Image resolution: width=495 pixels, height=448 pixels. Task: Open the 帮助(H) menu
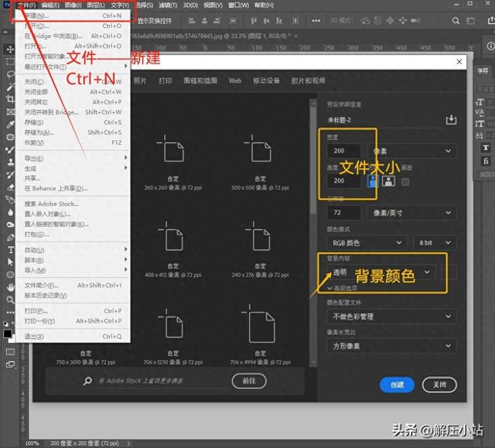pyautogui.click(x=265, y=5)
